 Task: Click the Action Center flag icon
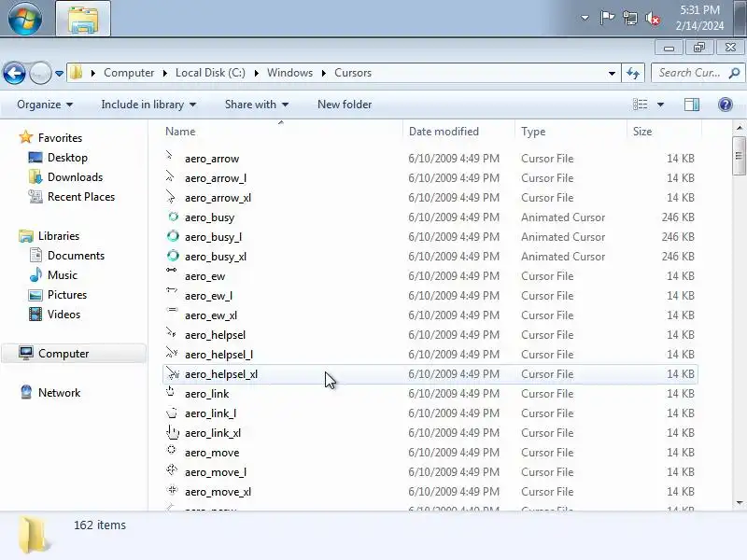coord(607,18)
